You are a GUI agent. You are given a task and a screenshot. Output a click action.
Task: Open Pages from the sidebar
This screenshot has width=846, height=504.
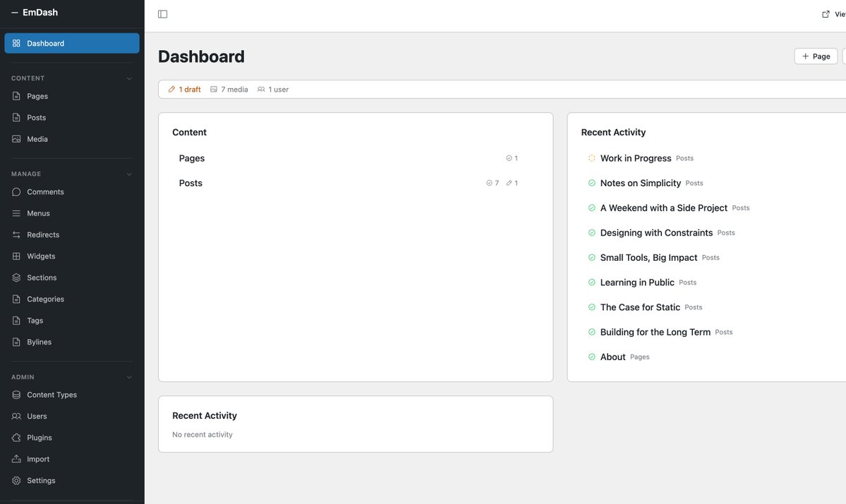(x=72, y=96)
